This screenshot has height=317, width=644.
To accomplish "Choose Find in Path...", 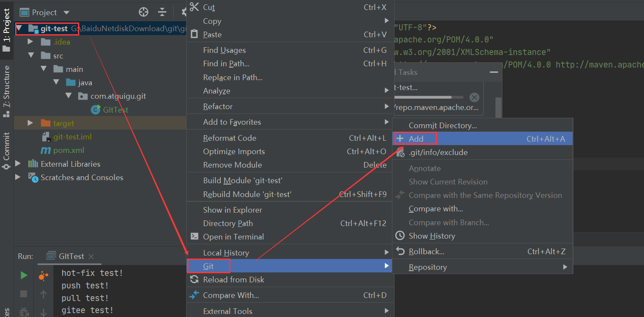I will 290,64.
